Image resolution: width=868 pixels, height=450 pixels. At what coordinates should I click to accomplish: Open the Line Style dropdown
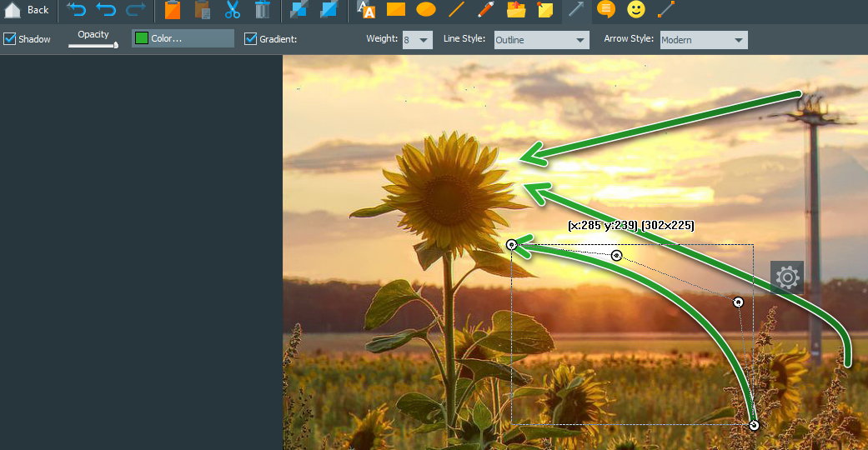click(540, 40)
